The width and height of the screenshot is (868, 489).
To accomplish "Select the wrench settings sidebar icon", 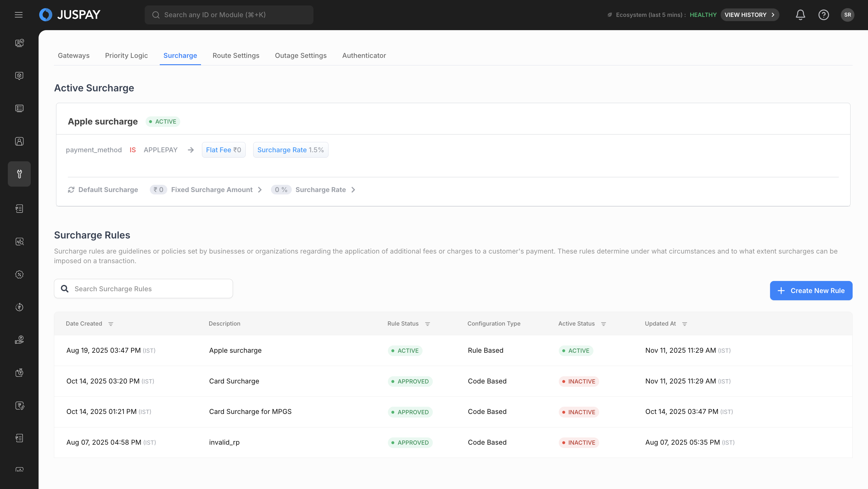I will (x=19, y=174).
